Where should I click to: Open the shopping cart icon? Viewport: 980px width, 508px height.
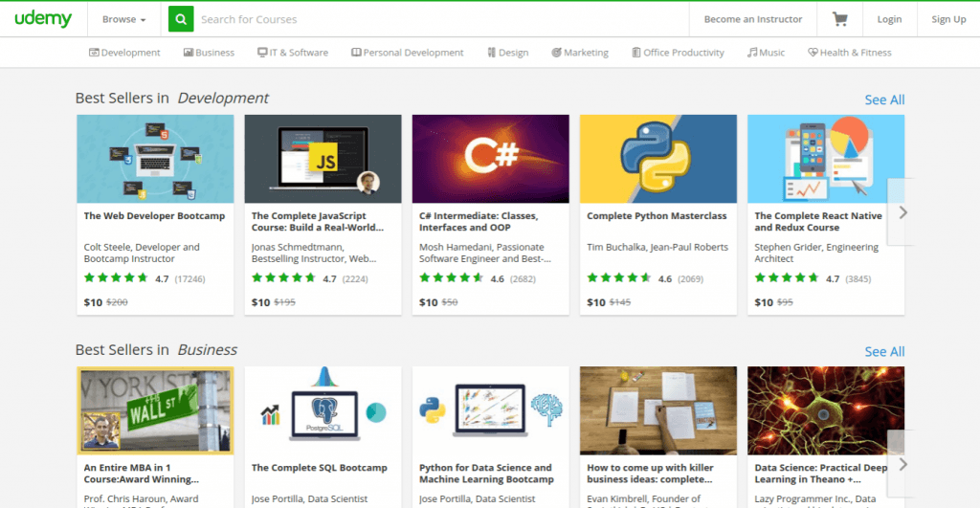[839, 19]
